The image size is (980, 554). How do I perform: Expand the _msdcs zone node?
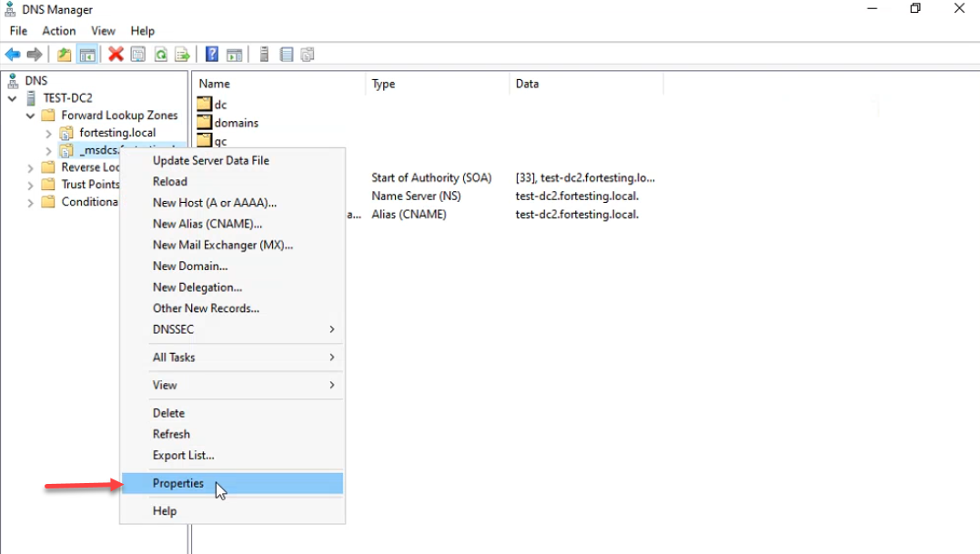tap(48, 150)
